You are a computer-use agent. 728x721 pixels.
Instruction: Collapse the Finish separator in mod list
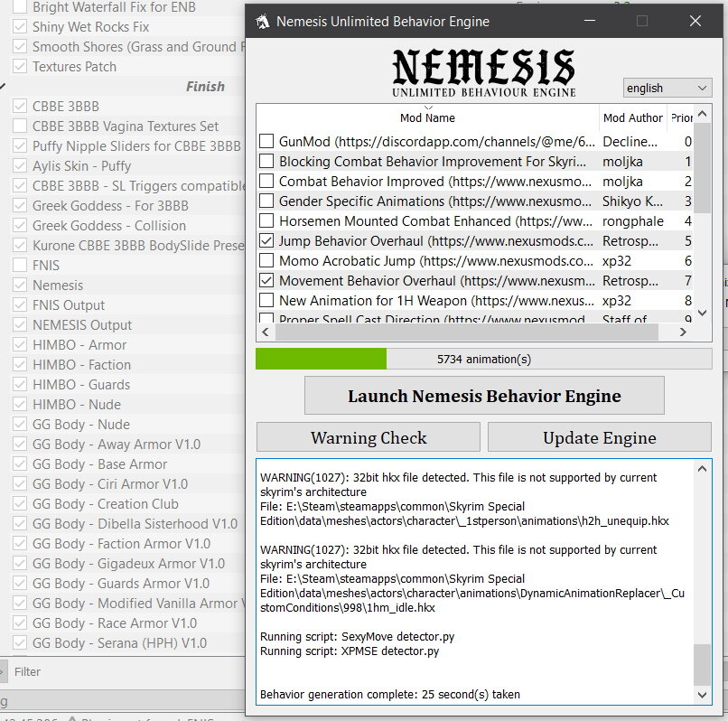3,87
